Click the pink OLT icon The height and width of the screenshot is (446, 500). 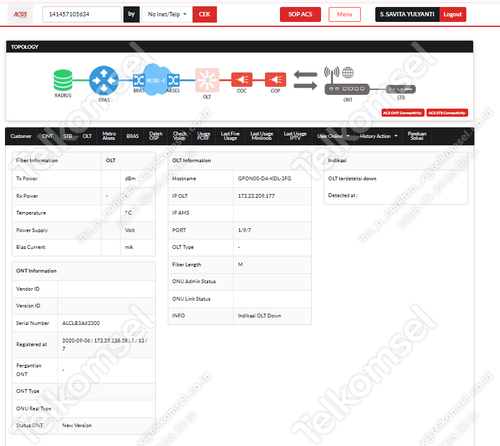tap(207, 80)
